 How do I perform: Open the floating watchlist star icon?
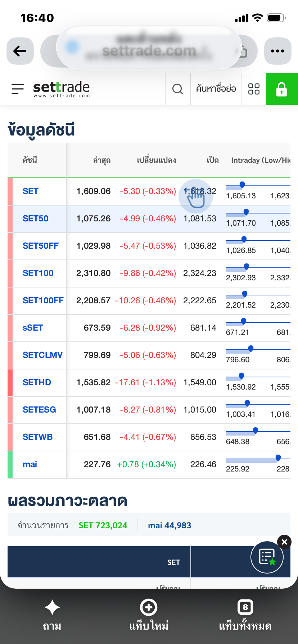coord(267,557)
